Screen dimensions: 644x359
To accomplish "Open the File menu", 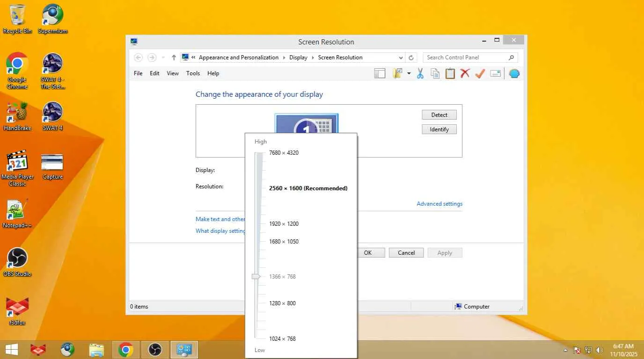I will tap(138, 73).
